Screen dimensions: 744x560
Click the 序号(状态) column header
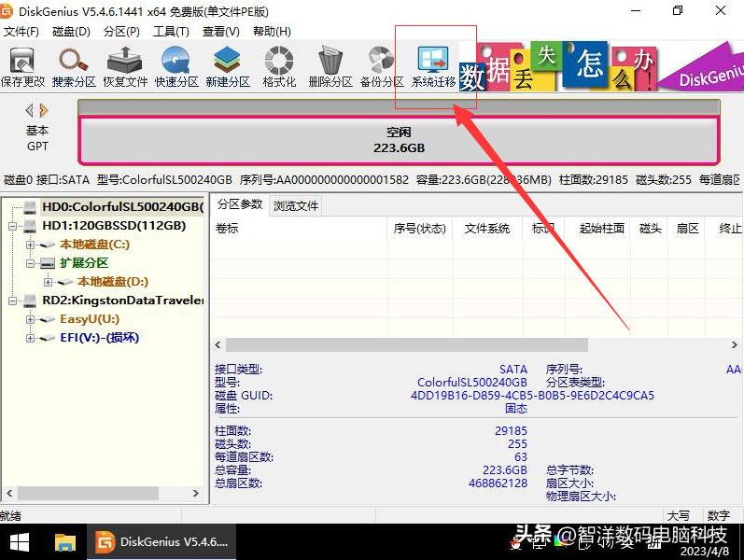click(x=420, y=229)
